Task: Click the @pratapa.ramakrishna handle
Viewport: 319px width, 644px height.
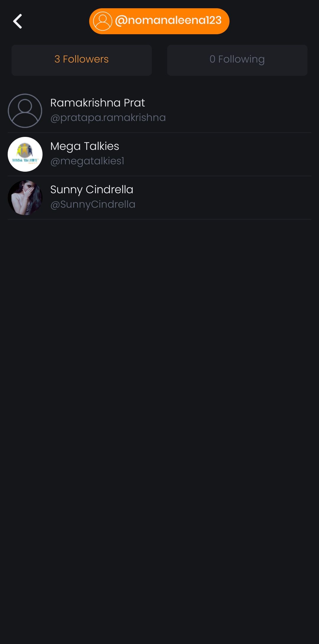Action: point(108,118)
